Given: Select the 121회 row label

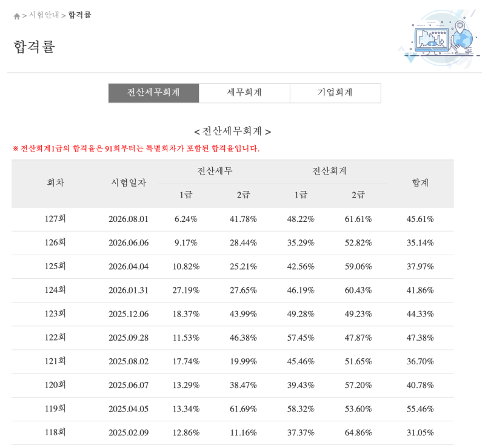Looking at the screenshot, I should [55, 361].
